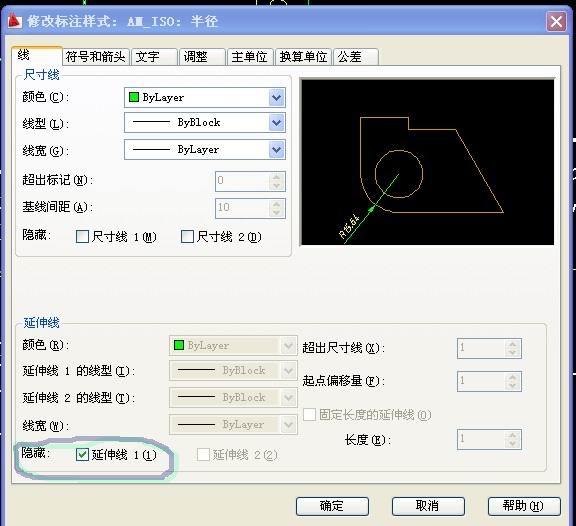Close the 修改标注样式 dialog
The height and width of the screenshot is (526, 576).
(x=556, y=22)
